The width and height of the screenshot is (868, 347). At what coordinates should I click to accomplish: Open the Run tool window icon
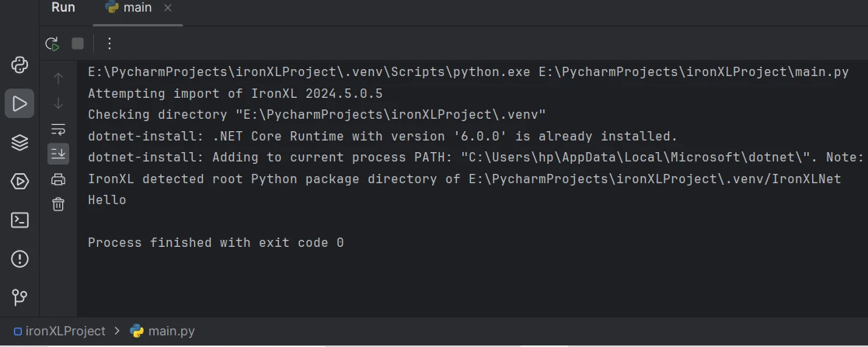click(x=19, y=103)
